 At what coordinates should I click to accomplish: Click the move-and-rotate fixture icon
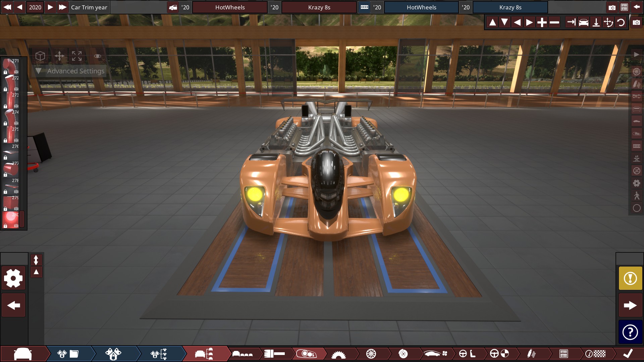coord(608,22)
